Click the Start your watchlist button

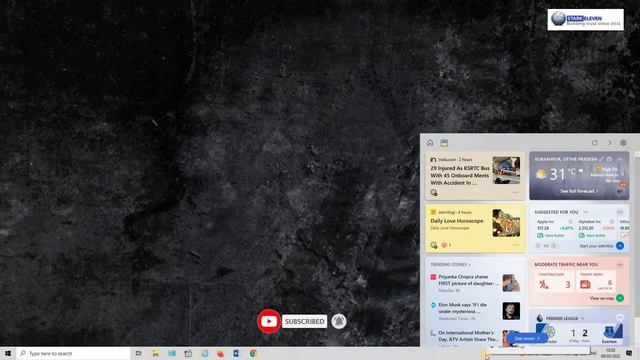tap(620, 246)
